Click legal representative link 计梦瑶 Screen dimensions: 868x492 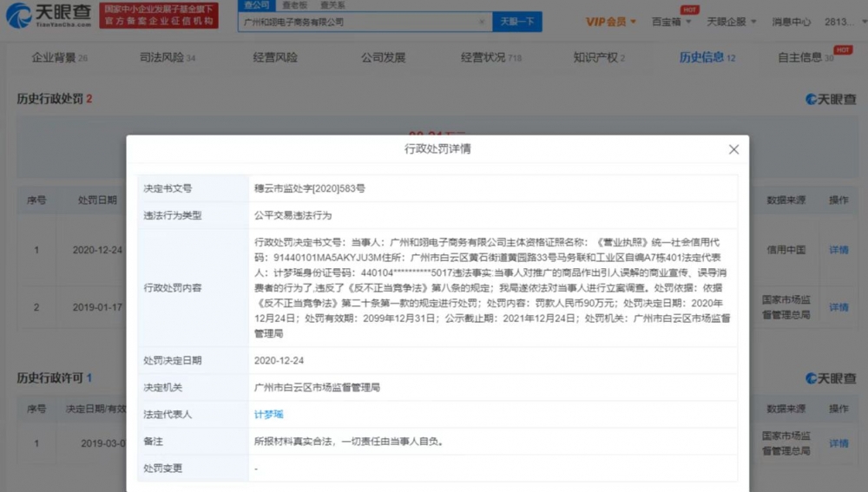[x=268, y=415]
